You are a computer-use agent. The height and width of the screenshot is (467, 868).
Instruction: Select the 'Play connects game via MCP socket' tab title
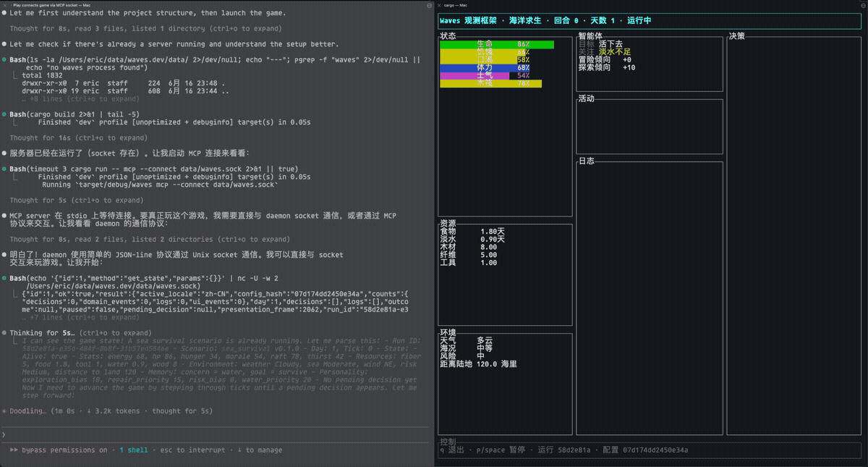coord(50,4)
